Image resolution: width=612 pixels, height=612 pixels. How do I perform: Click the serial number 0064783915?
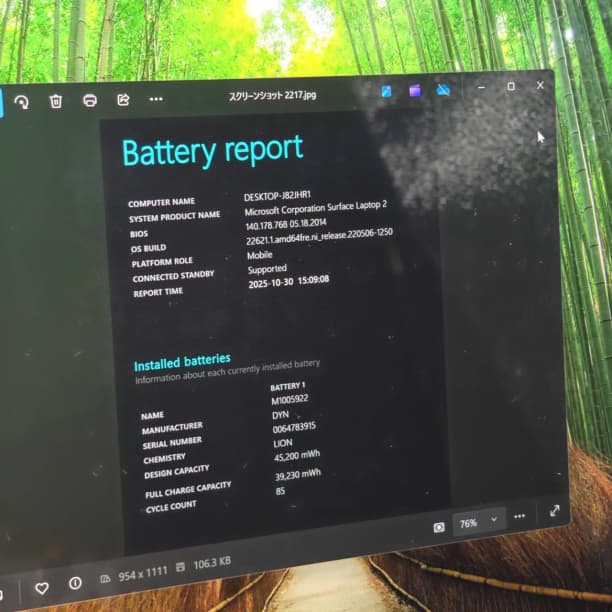point(294,427)
